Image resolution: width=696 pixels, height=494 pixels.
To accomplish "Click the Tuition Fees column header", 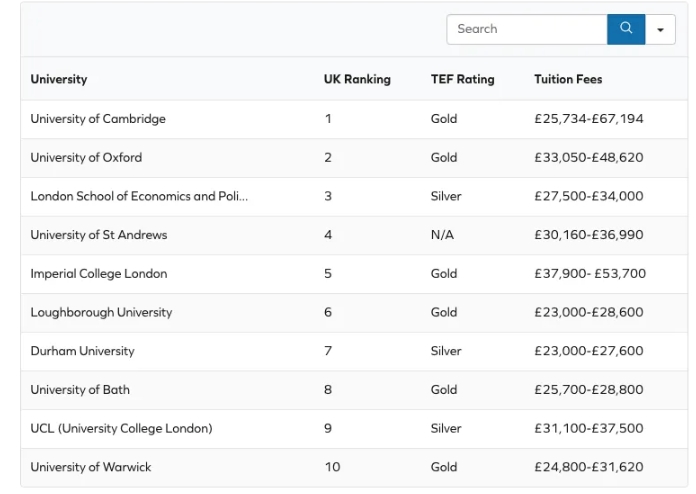I will [568, 79].
